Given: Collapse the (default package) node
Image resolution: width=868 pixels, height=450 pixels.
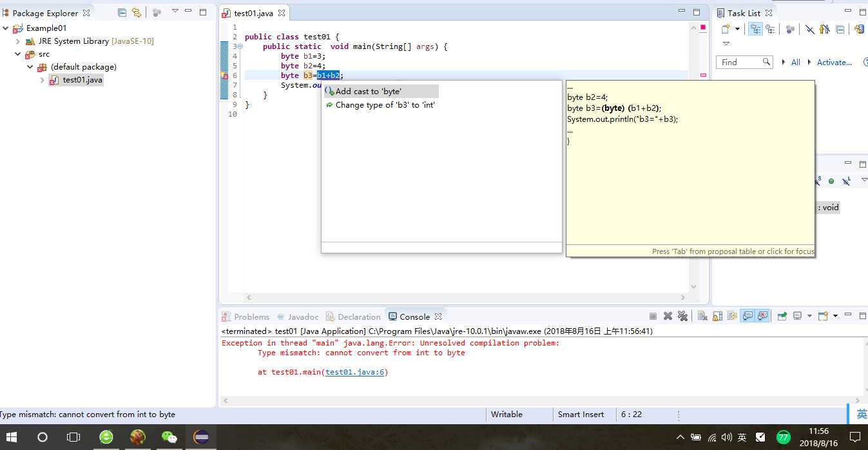Looking at the screenshot, I should (x=30, y=67).
